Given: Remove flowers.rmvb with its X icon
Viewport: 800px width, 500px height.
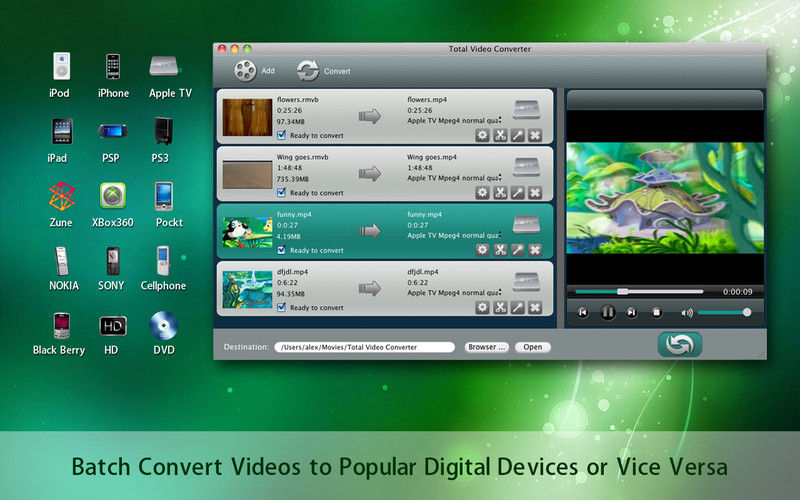Looking at the screenshot, I should coord(535,135).
